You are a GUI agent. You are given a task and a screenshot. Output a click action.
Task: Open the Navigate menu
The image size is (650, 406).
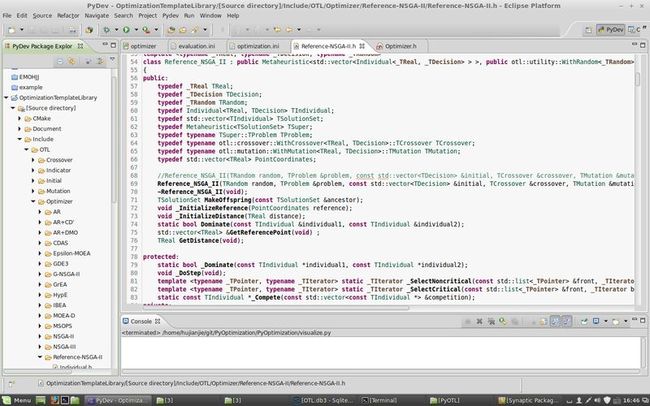[97, 16]
